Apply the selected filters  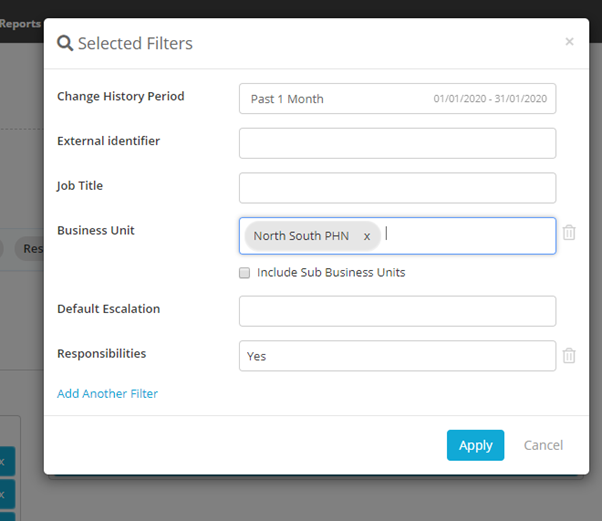coord(475,445)
